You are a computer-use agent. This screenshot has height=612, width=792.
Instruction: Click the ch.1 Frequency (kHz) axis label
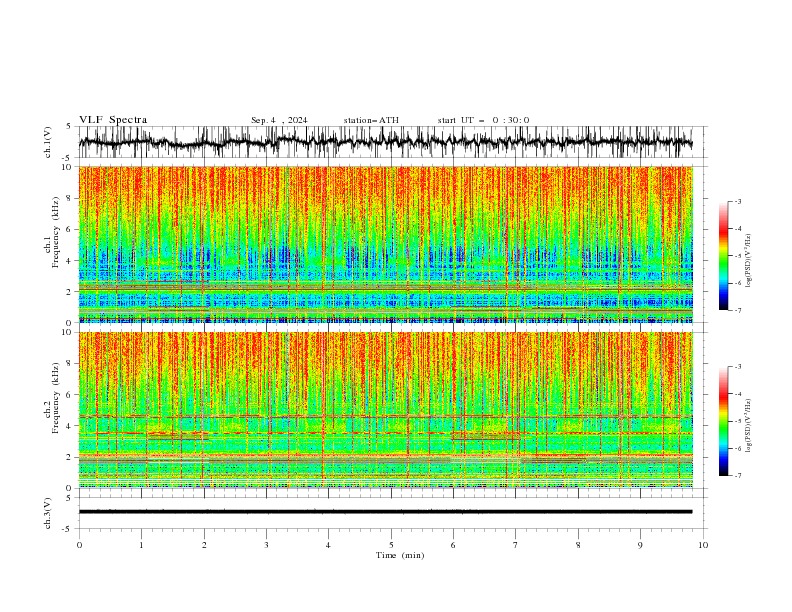point(52,232)
